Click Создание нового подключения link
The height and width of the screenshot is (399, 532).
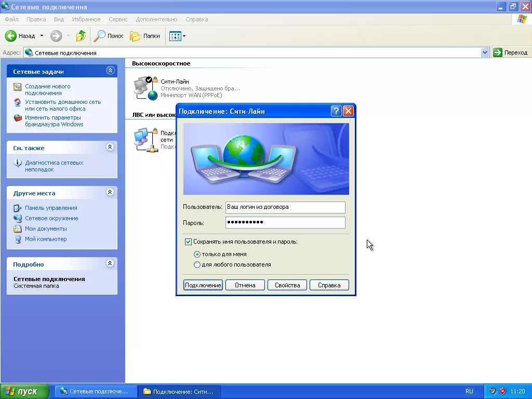(47, 89)
